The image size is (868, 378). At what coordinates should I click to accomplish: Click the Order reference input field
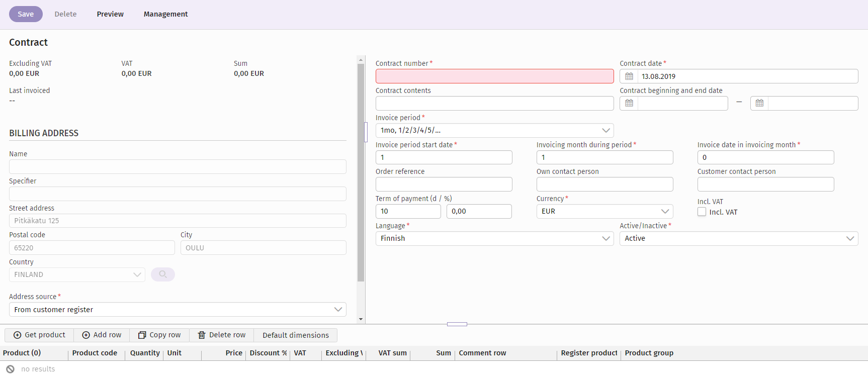coord(444,184)
